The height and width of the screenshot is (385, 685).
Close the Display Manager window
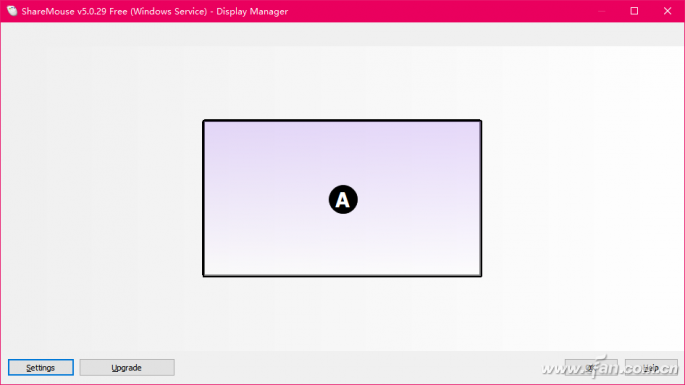[668, 11]
